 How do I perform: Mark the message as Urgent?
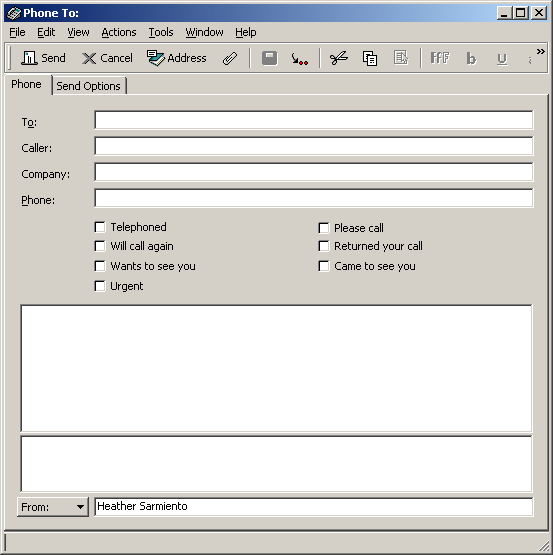click(100, 286)
